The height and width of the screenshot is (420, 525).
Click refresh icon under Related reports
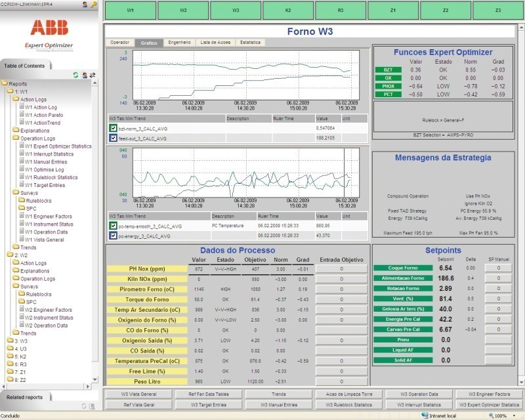(x=83, y=406)
